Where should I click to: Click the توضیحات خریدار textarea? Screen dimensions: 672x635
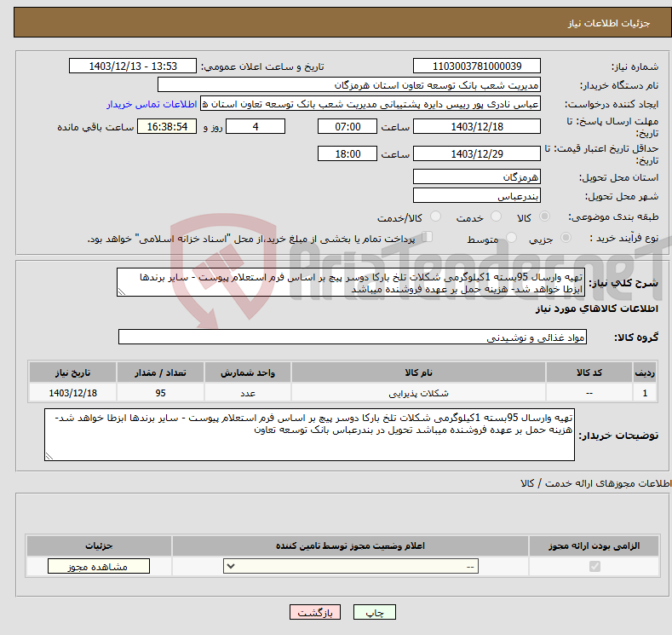click(x=309, y=435)
